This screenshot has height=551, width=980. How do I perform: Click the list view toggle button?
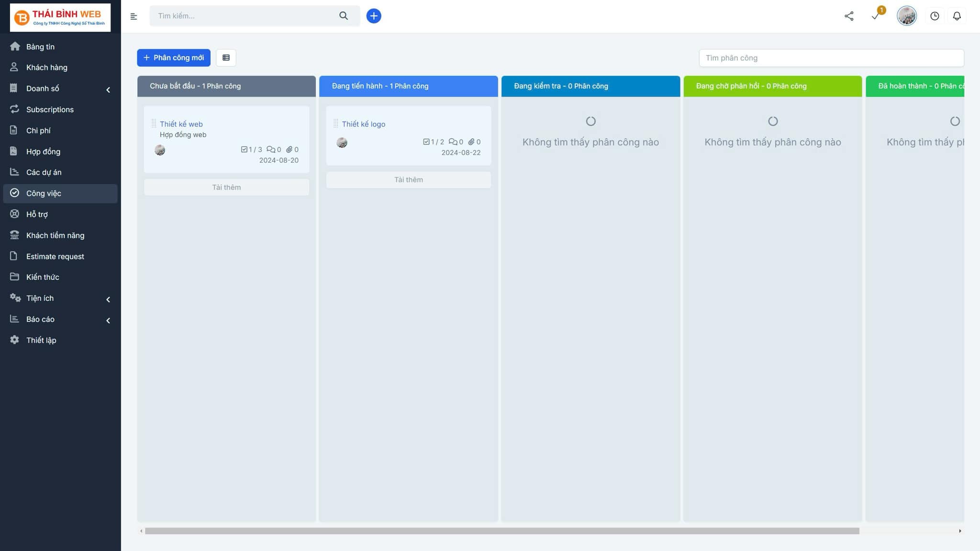click(x=226, y=57)
